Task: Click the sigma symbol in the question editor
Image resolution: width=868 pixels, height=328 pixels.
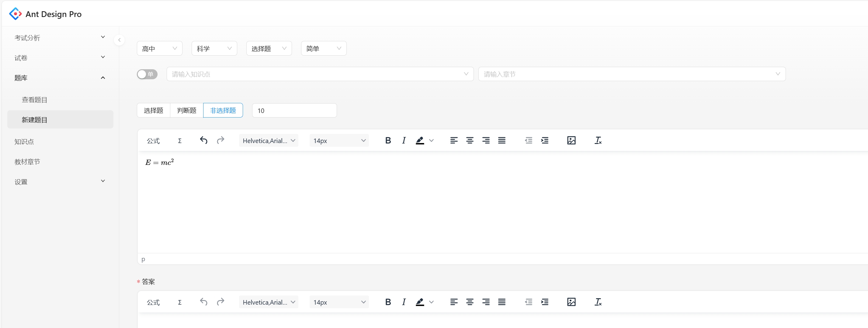Action: coord(180,141)
